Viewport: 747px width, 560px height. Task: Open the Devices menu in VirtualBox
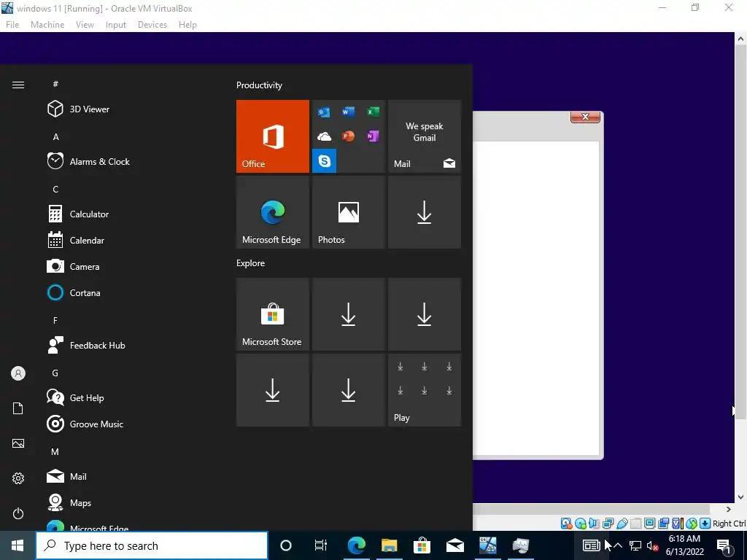152,25
